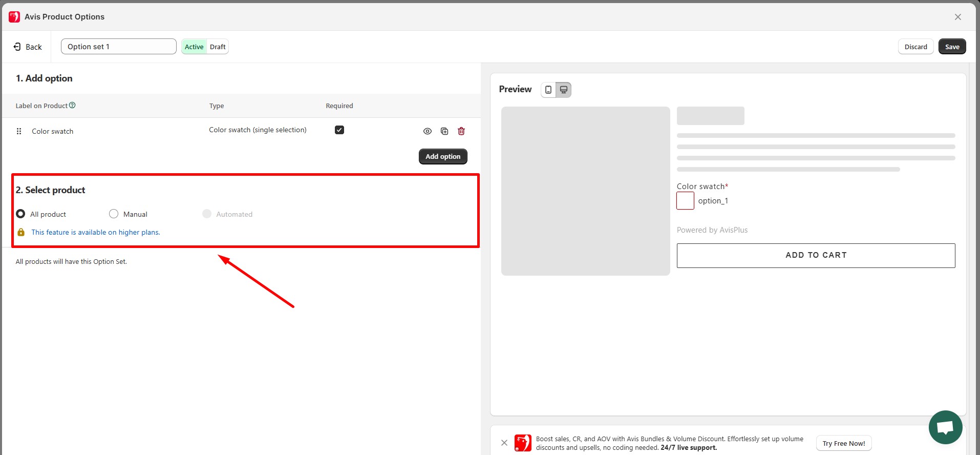Delete the Color swatch option
Image resolution: width=980 pixels, height=455 pixels.
[461, 131]
